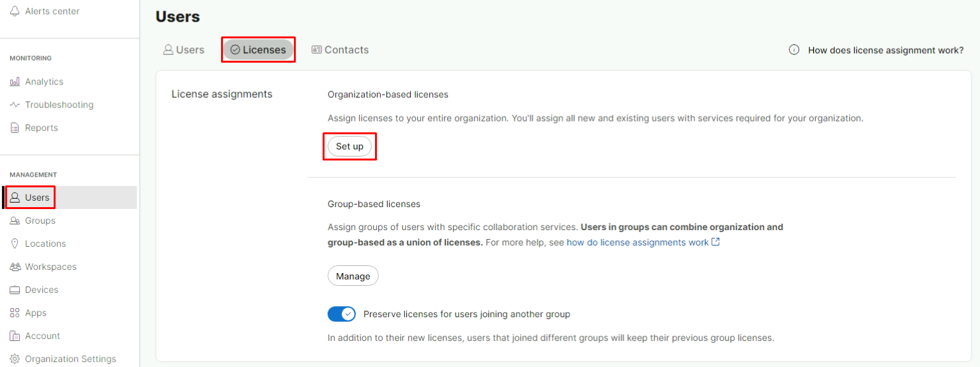Click the Organization Settings gear icon
980x367 pixels.
click(15, 359)
